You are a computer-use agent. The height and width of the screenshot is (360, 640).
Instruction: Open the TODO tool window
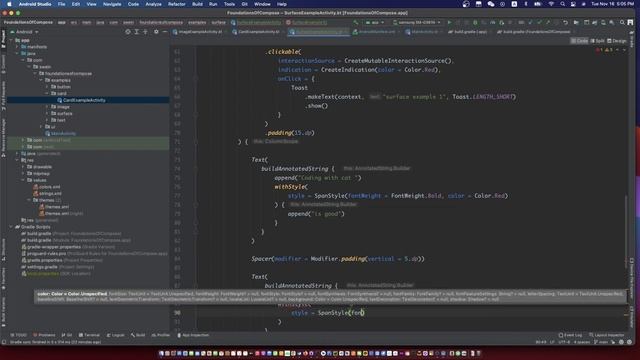(x=18, y=335)
